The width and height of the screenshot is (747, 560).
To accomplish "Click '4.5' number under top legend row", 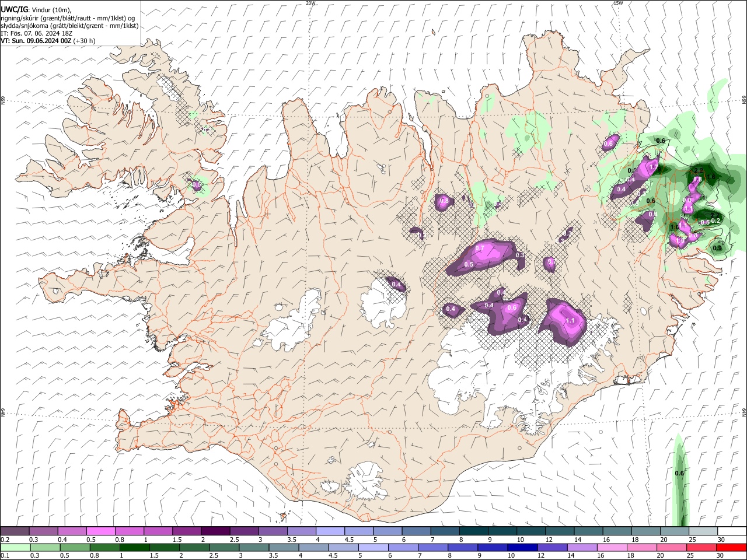I will [349, 540].
